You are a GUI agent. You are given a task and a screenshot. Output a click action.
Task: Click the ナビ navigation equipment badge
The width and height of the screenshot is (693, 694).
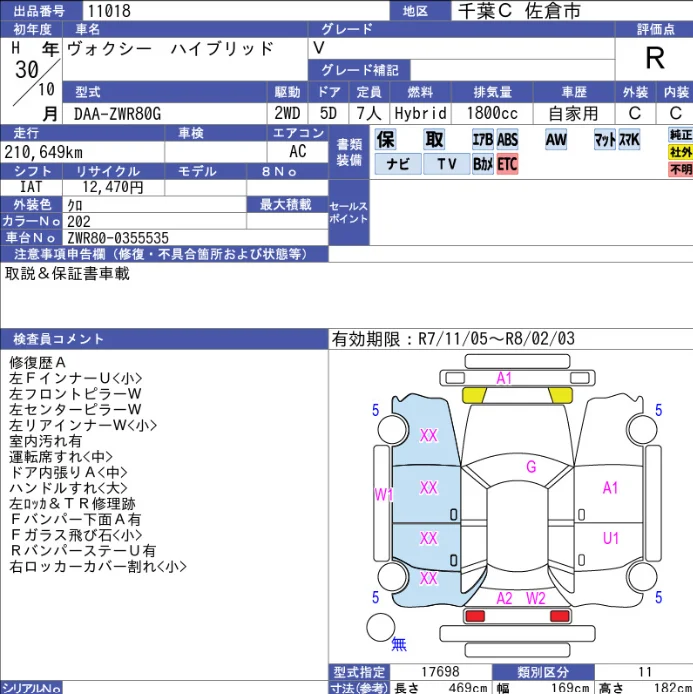(398, 164)
